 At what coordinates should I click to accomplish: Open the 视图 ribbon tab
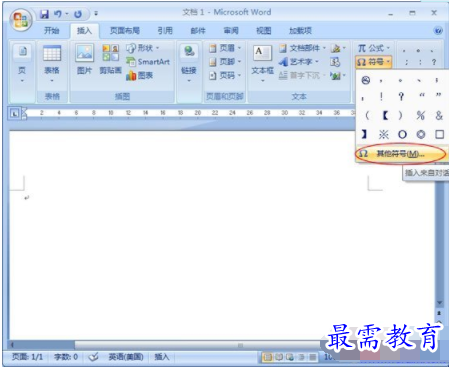[264, 31]
